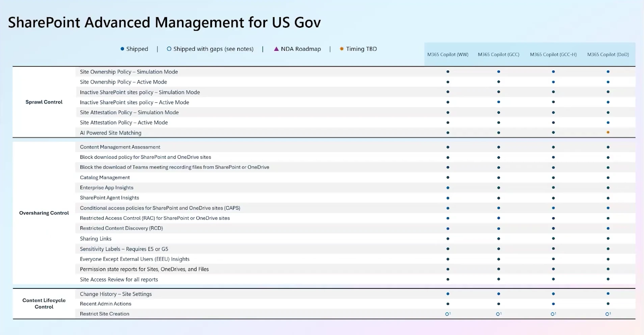644x335 pixels.
Task: Select the M365 Copilot (WW) column header
Action: tap(448, 54)
